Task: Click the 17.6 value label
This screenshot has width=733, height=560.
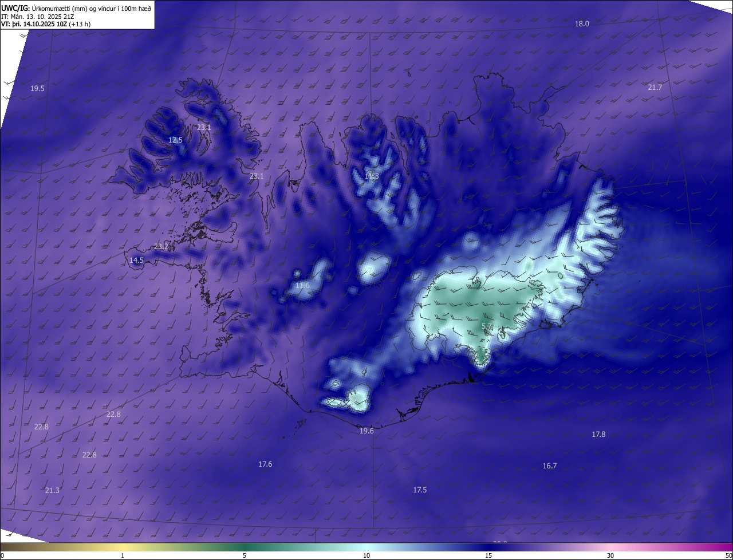Action: pyautogui.click(x=265, y=464)
